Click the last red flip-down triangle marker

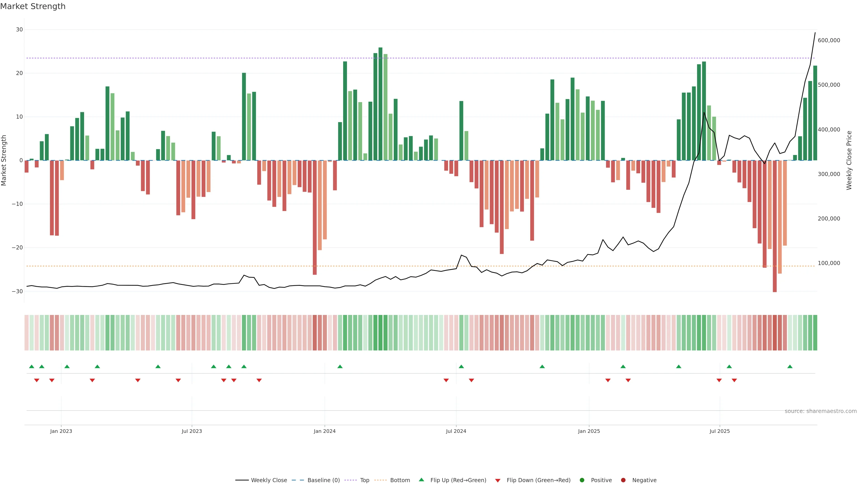coord(734,380)
